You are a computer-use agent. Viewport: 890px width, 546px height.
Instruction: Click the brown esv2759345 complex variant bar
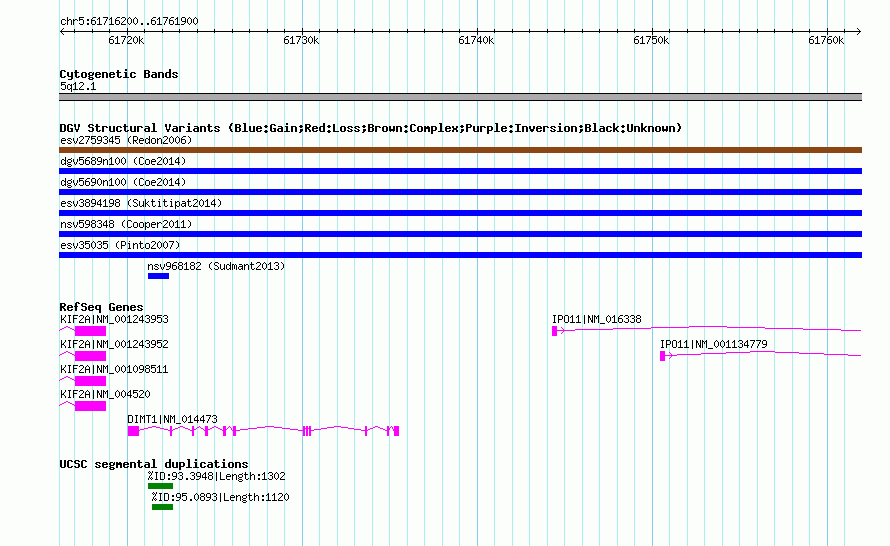pyautogui.click(x=460, y=150)
